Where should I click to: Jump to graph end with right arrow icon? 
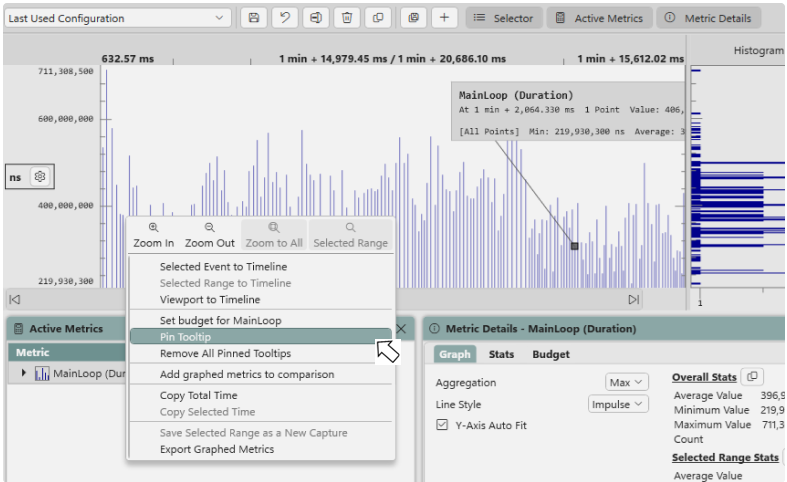634,300
